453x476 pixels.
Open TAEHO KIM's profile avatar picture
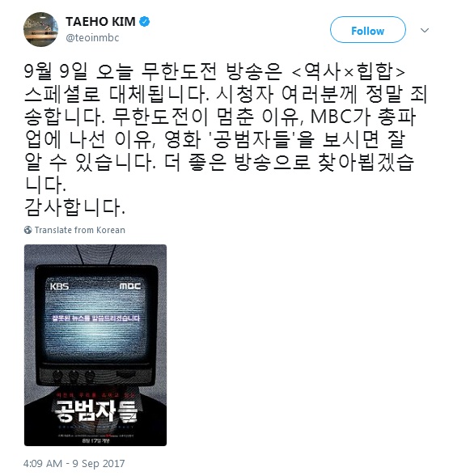(x=41, y=29)
